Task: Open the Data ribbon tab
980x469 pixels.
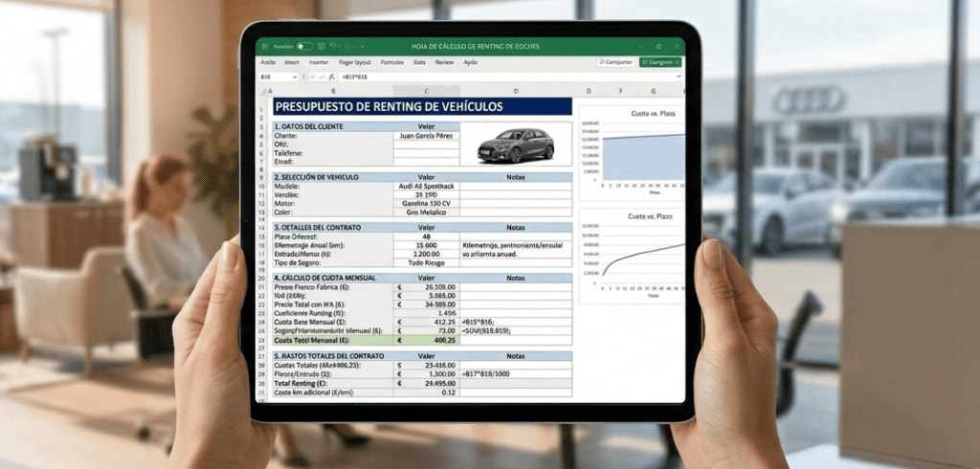Action: point(419,61)
